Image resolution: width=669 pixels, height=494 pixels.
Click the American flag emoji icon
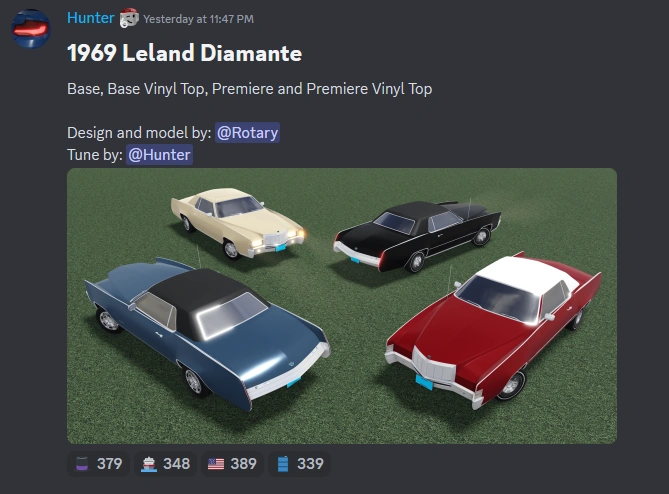click(216, 464)
